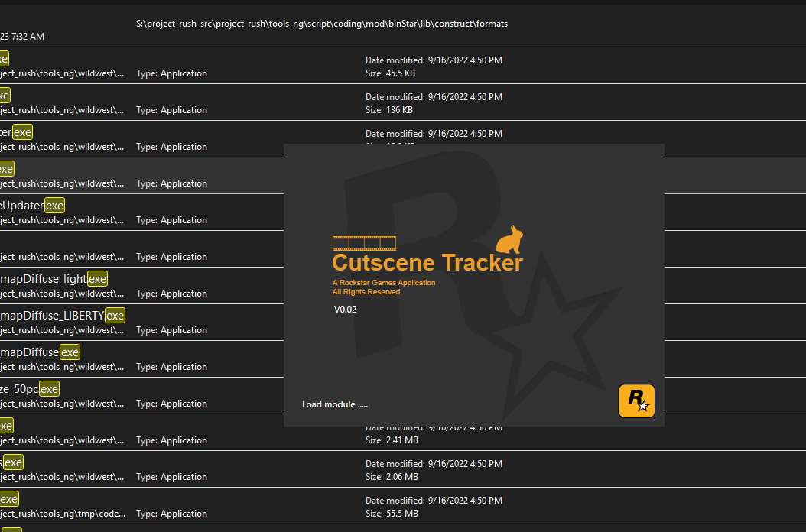This screenshot has width=806, height=532.
Task: Click 'Type: Application' in mapDiffuse_LIBERTY row
Action: [x=172, y=330]
